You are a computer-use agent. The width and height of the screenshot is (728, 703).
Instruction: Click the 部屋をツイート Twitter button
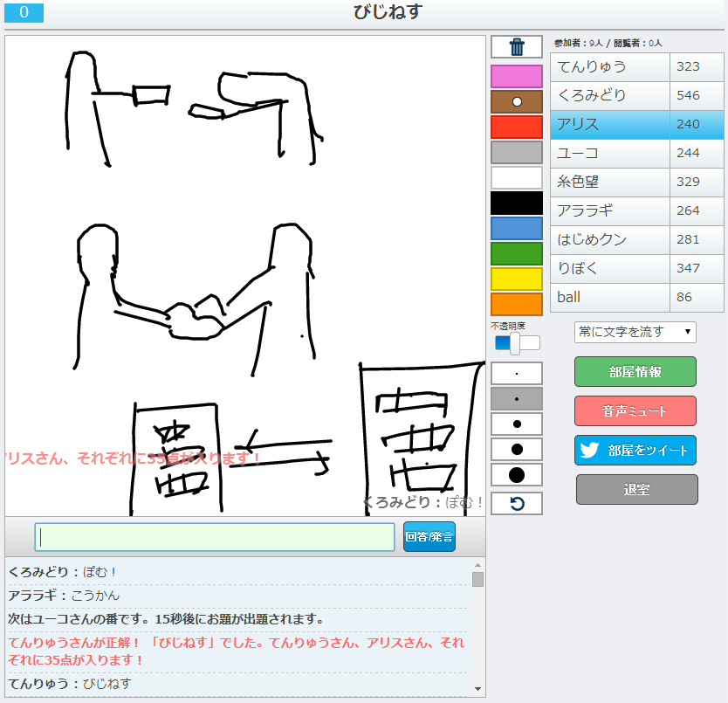coord(635,451)
